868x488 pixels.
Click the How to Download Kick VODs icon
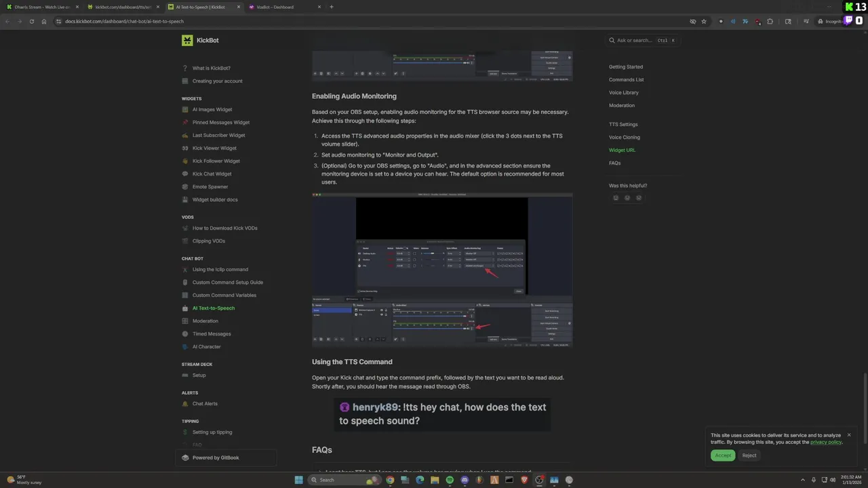(185, 228)
